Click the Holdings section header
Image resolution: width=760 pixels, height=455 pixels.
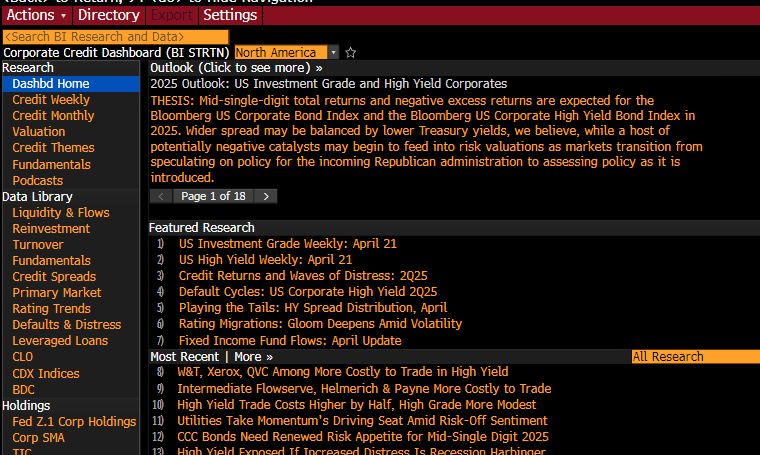[26, 406]
